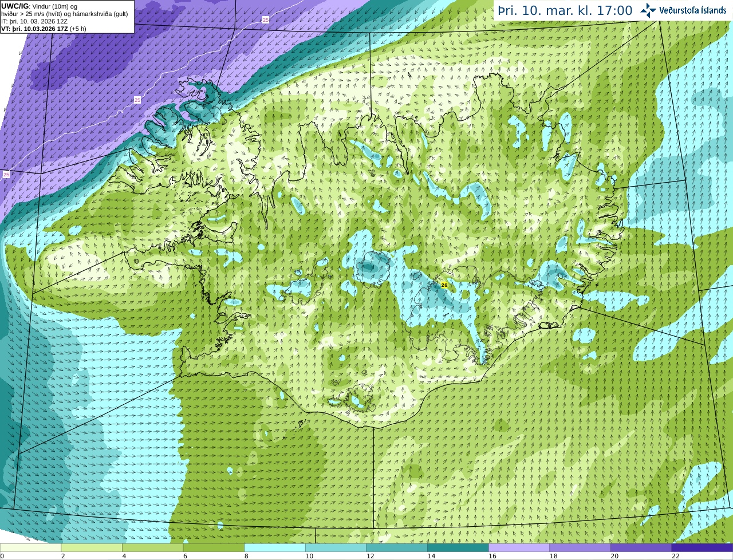
Task: Pick the 10–12 m/s aqua swatch
Action: point(336,547)
